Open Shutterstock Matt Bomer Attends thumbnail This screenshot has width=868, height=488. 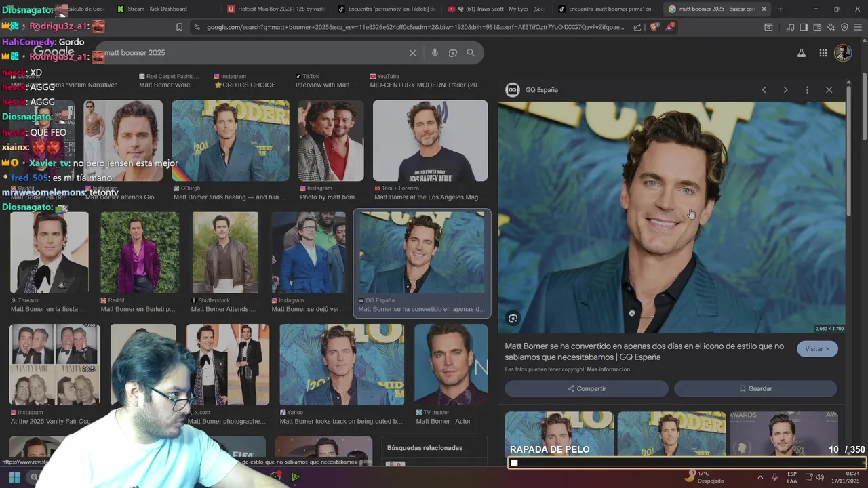(224, 252)
